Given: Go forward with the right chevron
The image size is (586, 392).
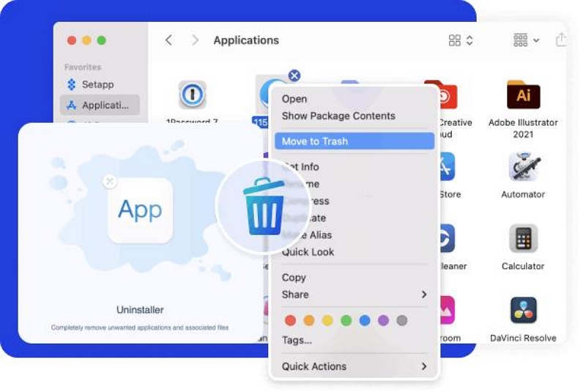Looking at the screenshot, I should click(x=195, y=40).
